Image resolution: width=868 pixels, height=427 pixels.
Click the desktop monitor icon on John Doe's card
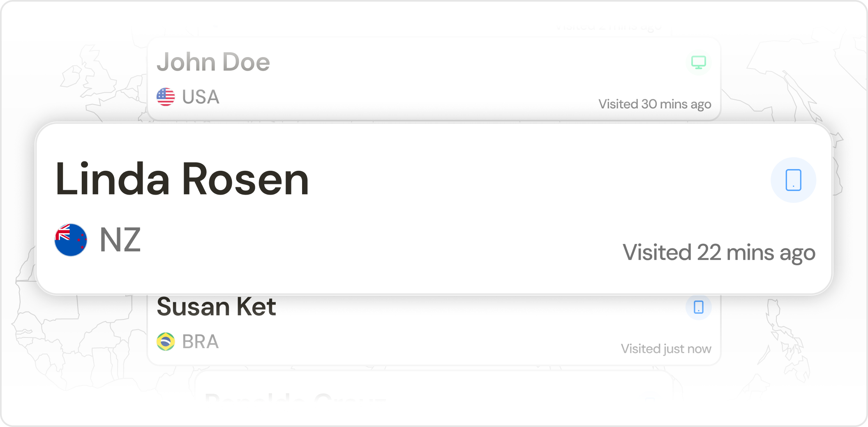(698, 62)
